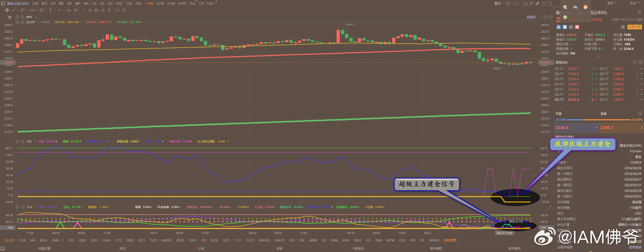
Task: Hide all drawings with the eye-slash icon
Action: coord(103,10)
